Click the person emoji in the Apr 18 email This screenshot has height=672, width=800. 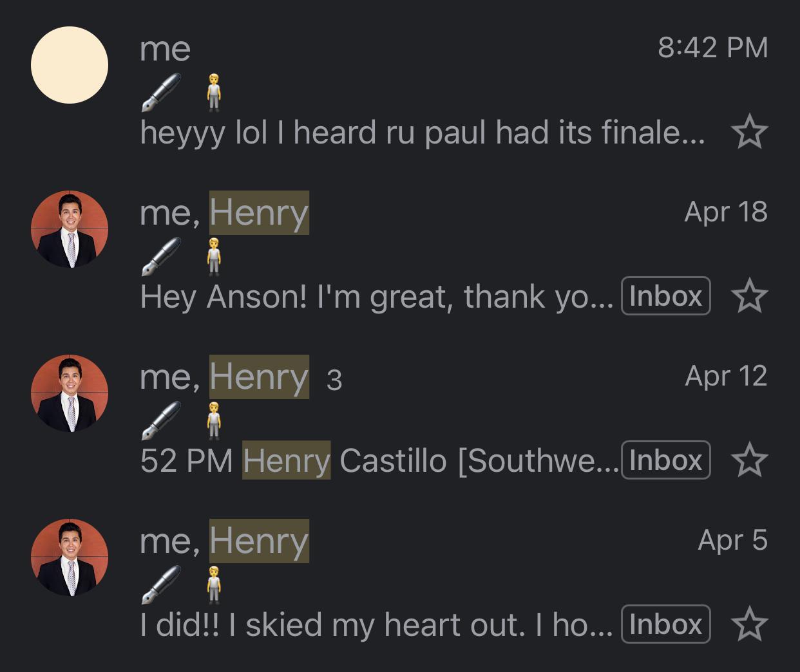[x=214, y=256]
